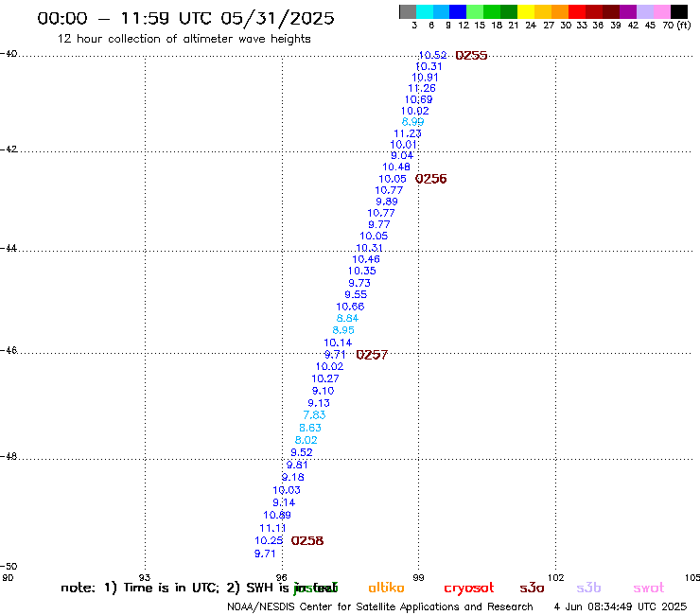This screenshot has height=615, width=700.
Task: Click the light blue 7.83 value
Action: pos(315,415)
